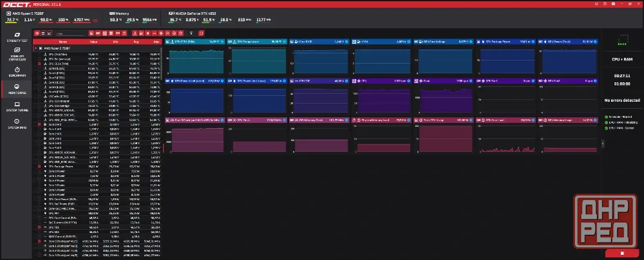The image size is (644, 260).
Task: Sort the sensor table by the Name column
Action: [x=63, y=42]
